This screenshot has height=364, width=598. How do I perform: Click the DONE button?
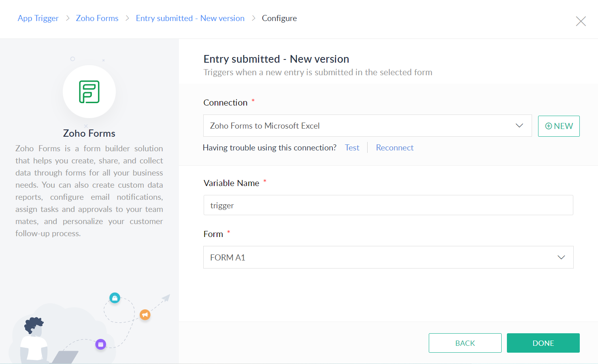[543, 343]
